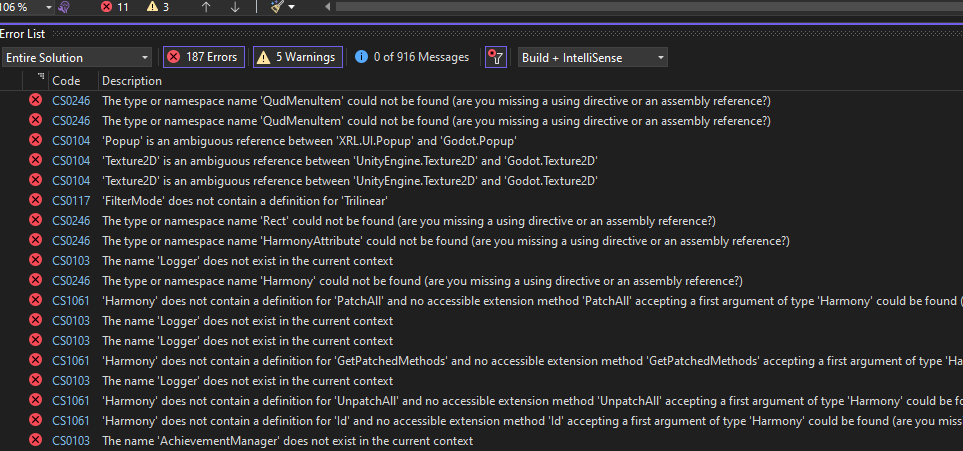Image resolution: width=963 pixels, height=451 pixels.
Task: Sort by the Code column header
Action: pyautogui.click(x=66, y=80)
